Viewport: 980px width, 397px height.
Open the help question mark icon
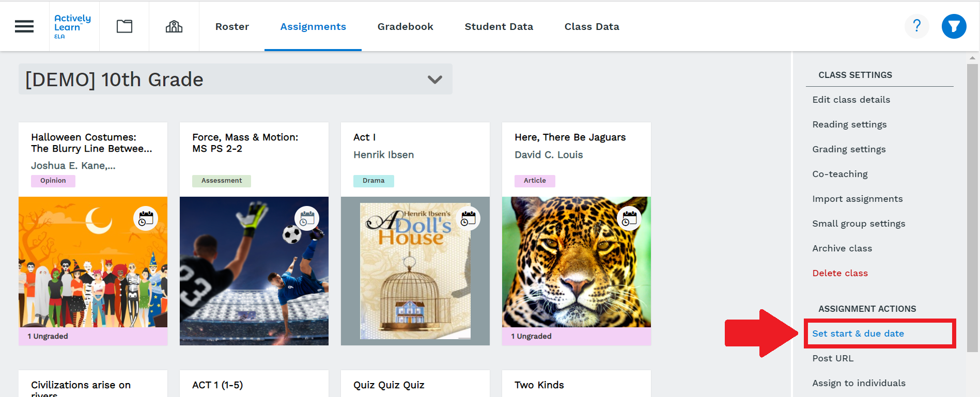[916, 26]
